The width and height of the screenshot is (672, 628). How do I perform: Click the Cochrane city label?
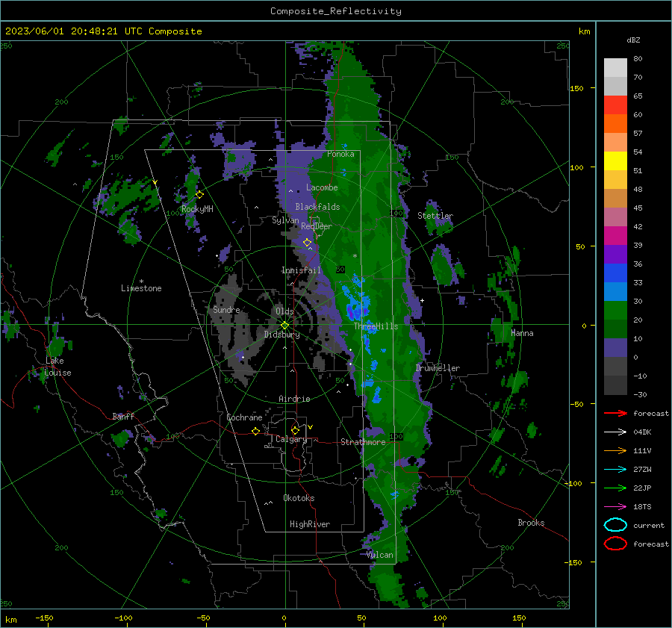244,417
